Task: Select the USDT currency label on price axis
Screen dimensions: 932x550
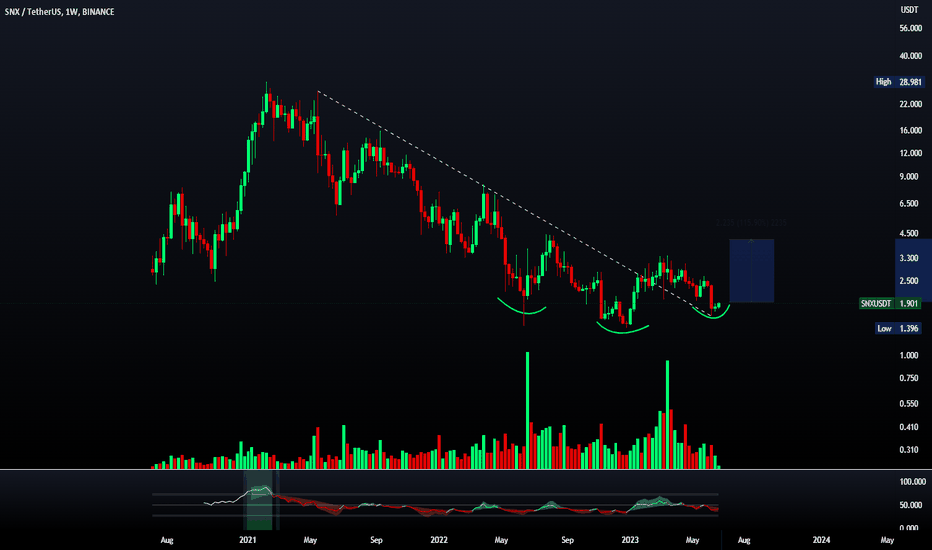Action: pos(909,10)
